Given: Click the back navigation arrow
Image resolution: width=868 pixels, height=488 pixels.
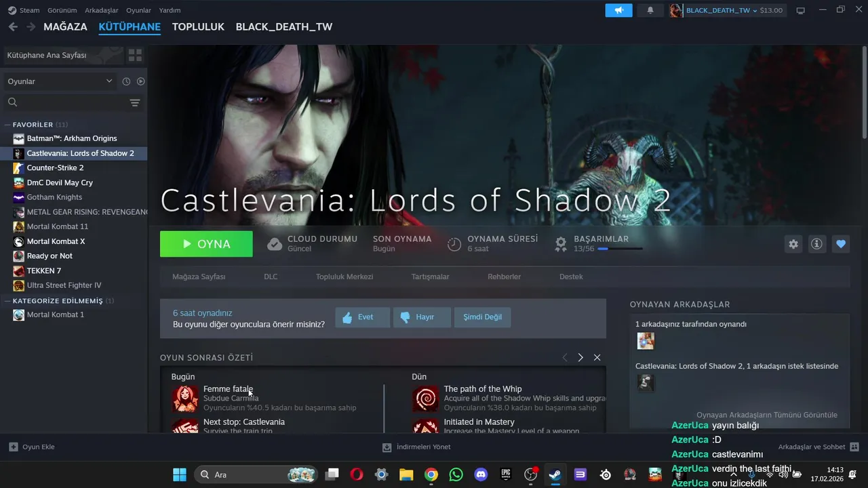Looking at the screenshot, I should pos(13,26).
